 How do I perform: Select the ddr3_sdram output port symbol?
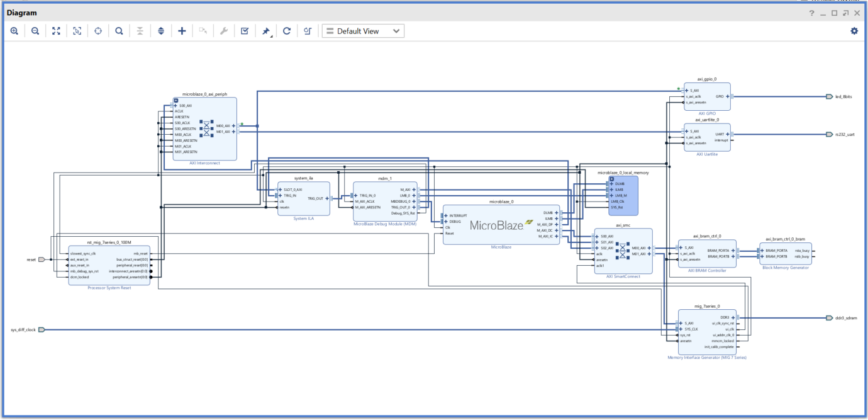click(x=830, y=317)
